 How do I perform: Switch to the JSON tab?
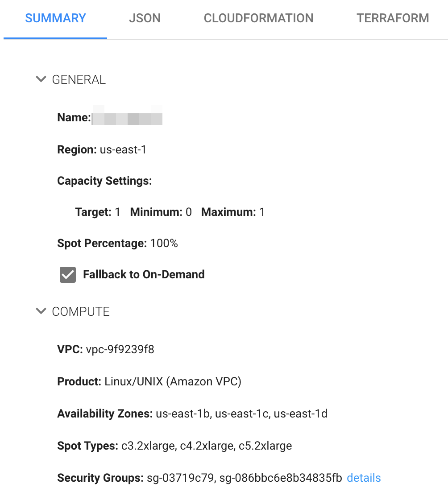pyautogui.click(x=145, y=18)
